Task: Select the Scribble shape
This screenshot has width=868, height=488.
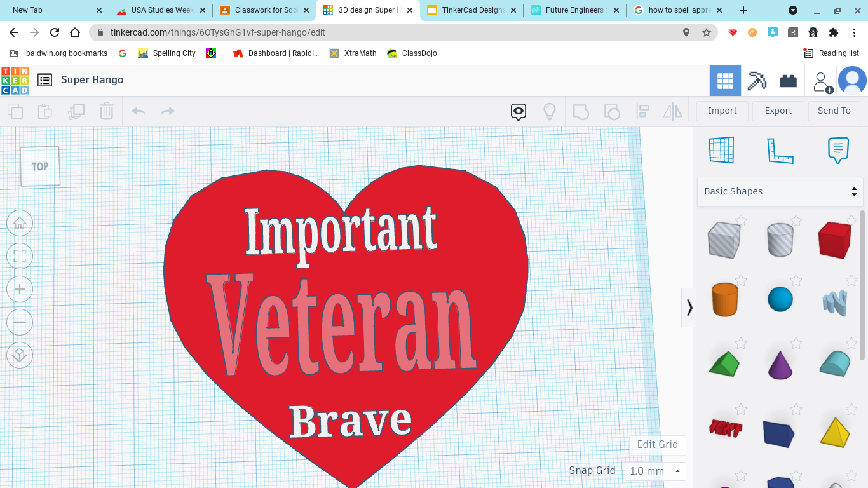Action: [834, 302]
